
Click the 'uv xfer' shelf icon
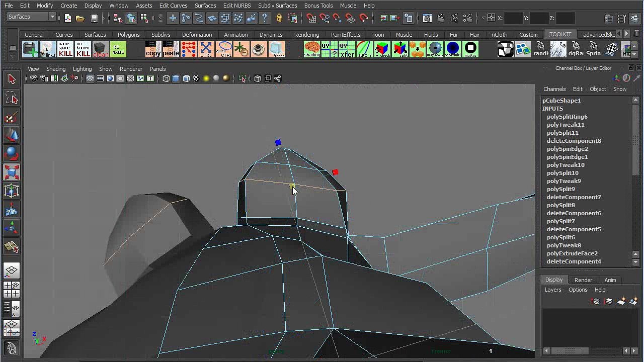[x=347, y=49]
